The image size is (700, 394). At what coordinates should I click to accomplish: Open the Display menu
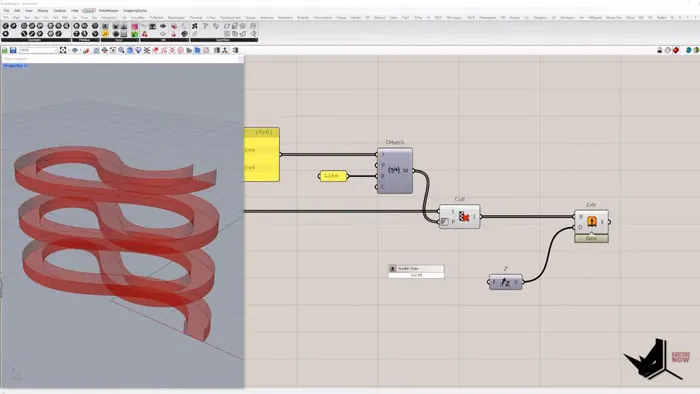(x=43, y=10)
